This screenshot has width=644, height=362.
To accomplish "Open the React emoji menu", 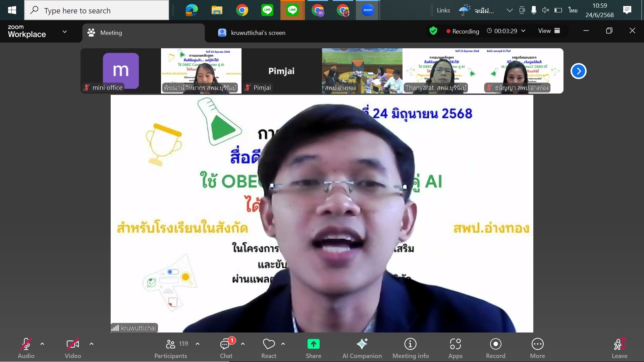I will (x=269, y=349).
